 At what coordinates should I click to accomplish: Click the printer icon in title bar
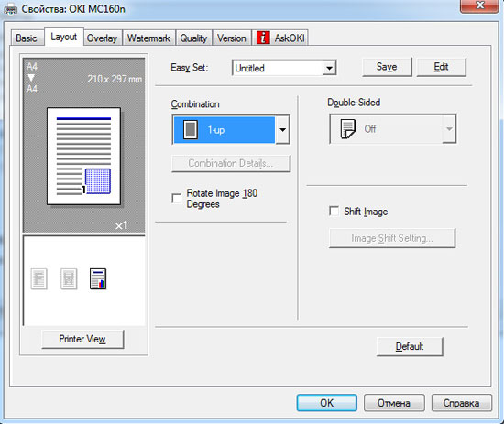[x=11, y=9]
